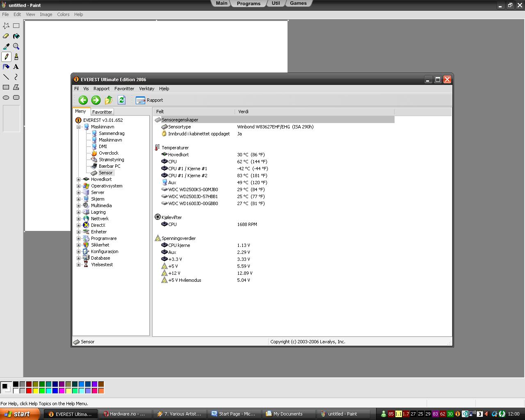Expand the DirectX tree node
The width and height of the screenshot is (525, 420).
click(x=79, y=225)
